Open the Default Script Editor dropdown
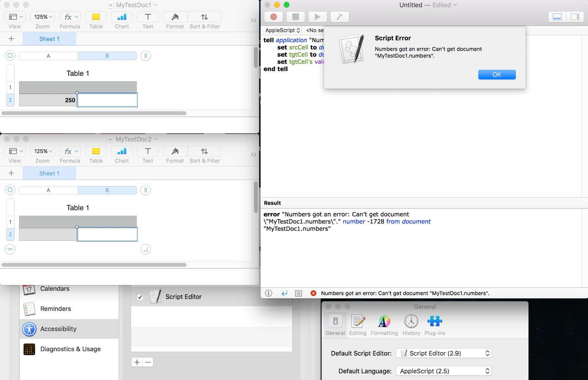The height and width of the screenshot is (380, 588). click(x=444, y=353)
